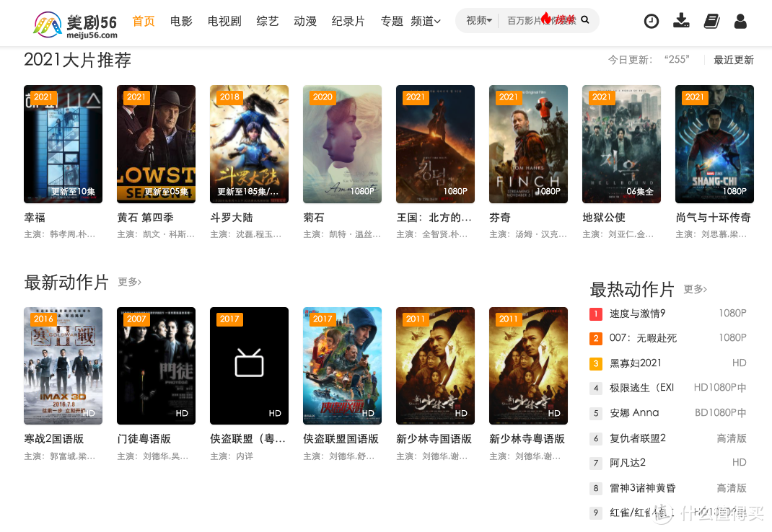Open 黑寡妇2021 in hot list
Image resolution: width=772 pixels, height=532 pixels.
(x=636, y=363)
